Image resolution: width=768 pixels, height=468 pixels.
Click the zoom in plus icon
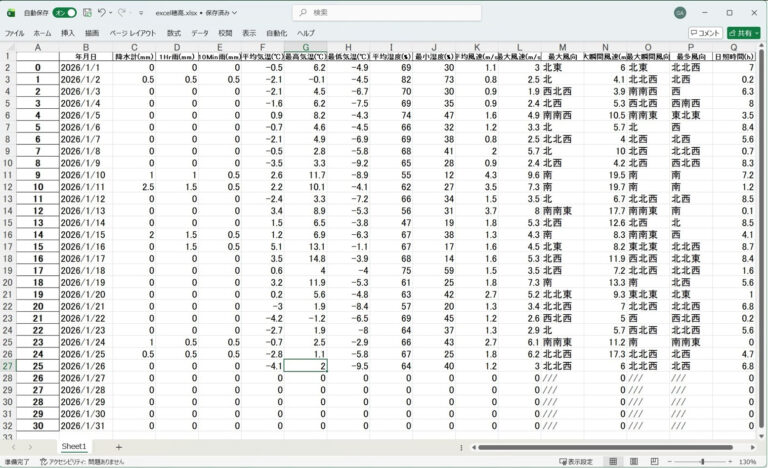click(733, 462)
